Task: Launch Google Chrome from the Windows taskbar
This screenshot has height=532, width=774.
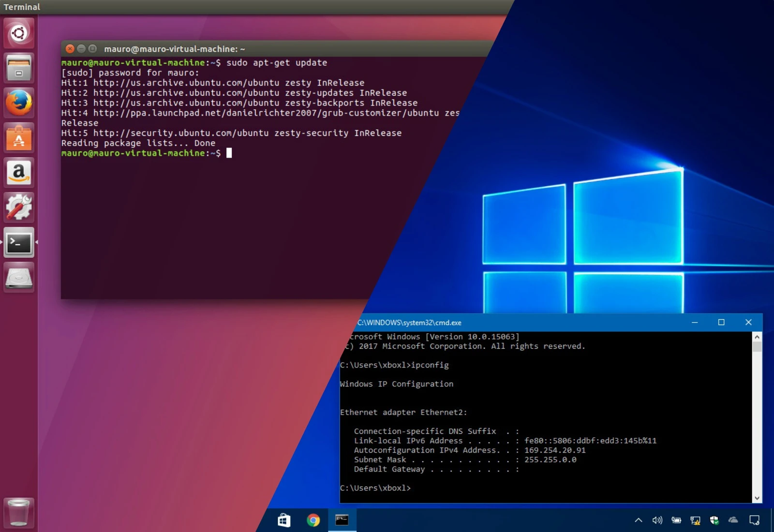Action: tap(313, 520)
